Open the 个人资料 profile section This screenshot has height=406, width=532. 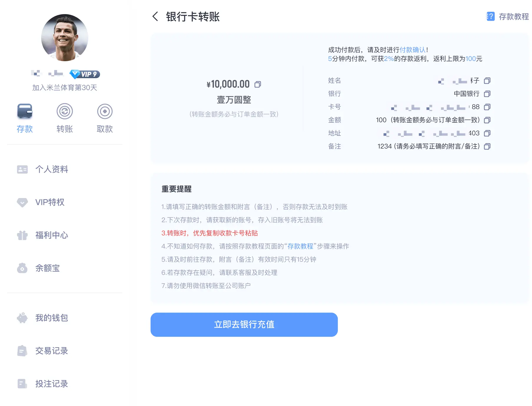click(52, 169)
